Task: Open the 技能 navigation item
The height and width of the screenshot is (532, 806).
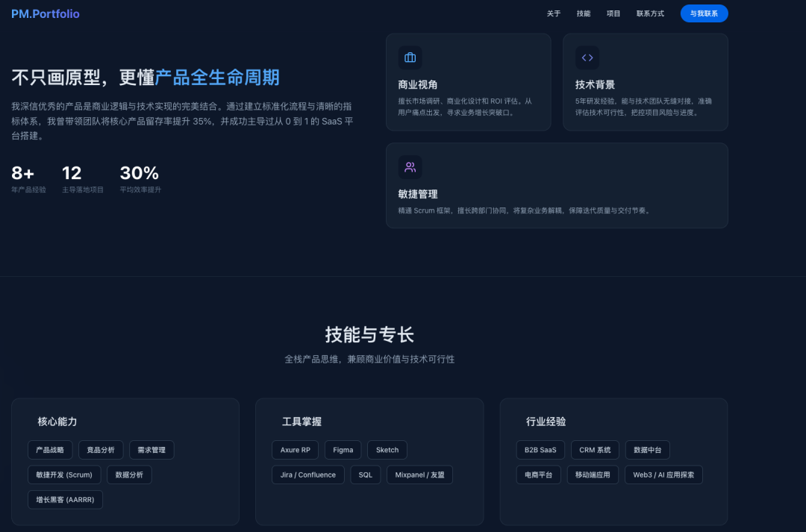Action: tap(583, 13)
